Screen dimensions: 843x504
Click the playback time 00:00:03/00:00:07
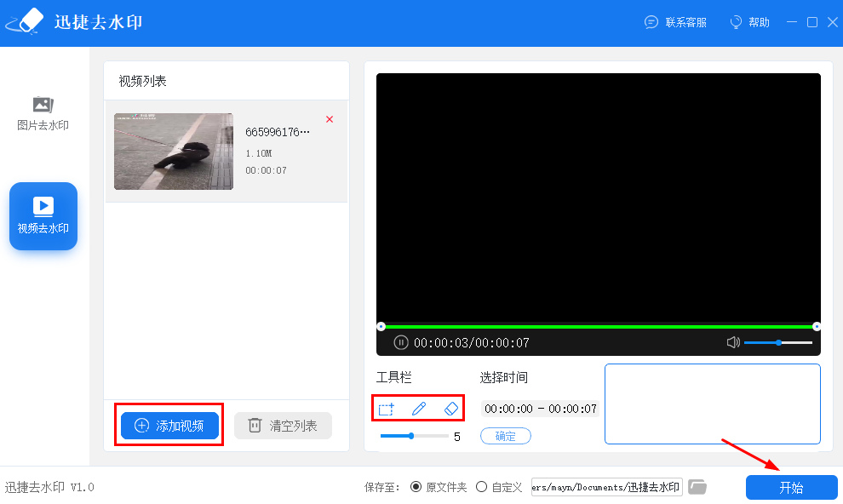coord(472,343)
